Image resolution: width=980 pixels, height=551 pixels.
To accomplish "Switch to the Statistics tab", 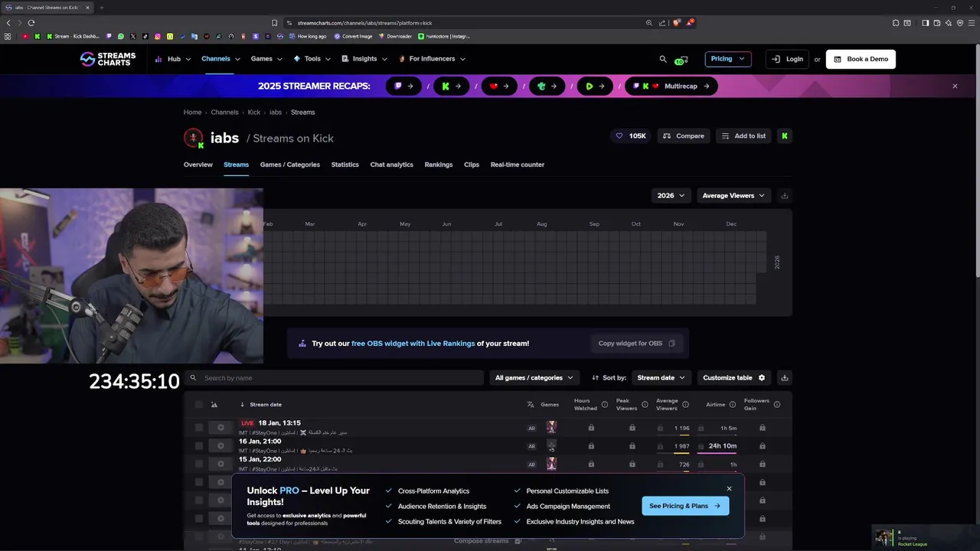I will coord(345,165).
